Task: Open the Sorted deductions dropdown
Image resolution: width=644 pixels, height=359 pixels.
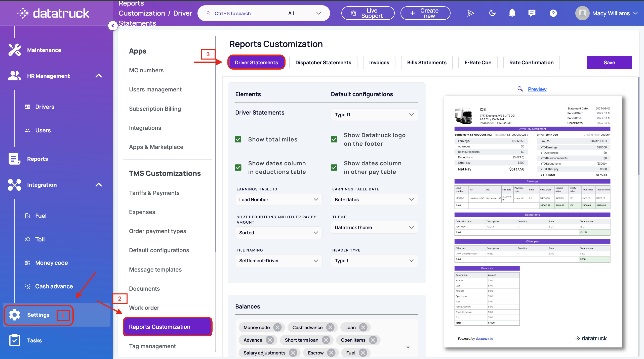Action: tap(279, 233)
